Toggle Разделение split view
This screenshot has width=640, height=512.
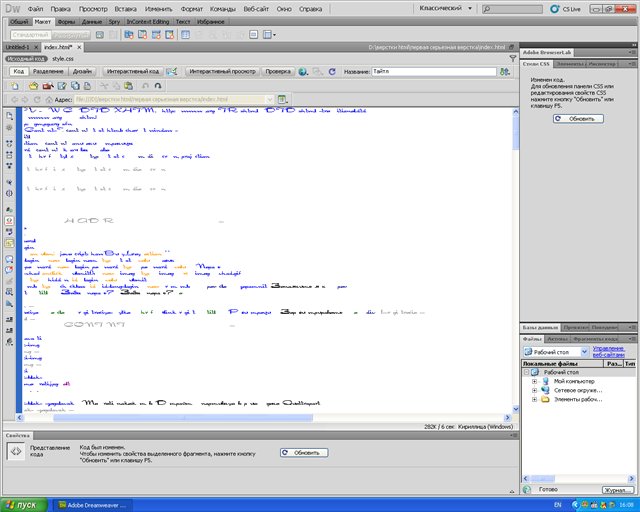49,72
